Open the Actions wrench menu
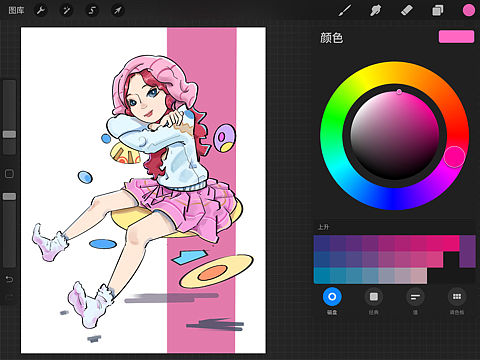The image size is (480, 360). coord(41,11)
